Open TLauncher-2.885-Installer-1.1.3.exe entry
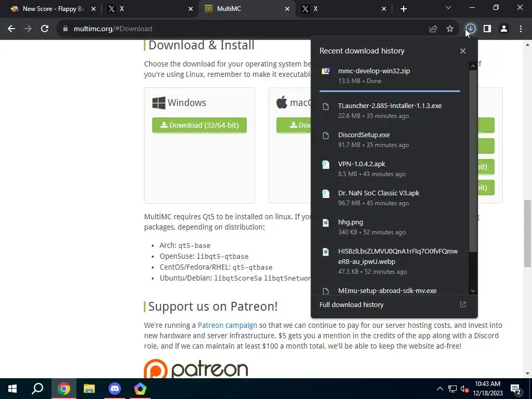The width and height of the screenshot is (532, 399). (x=390, y=110)
